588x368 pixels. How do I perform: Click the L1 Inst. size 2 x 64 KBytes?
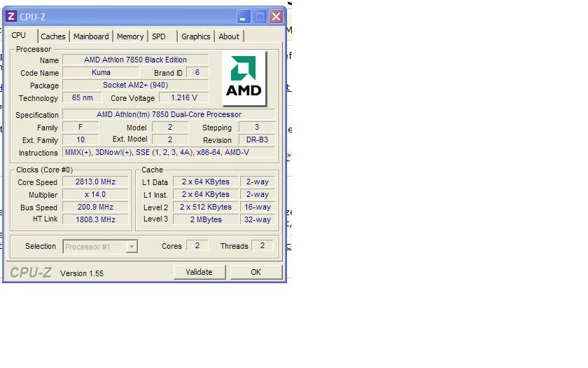coord(206,195)
